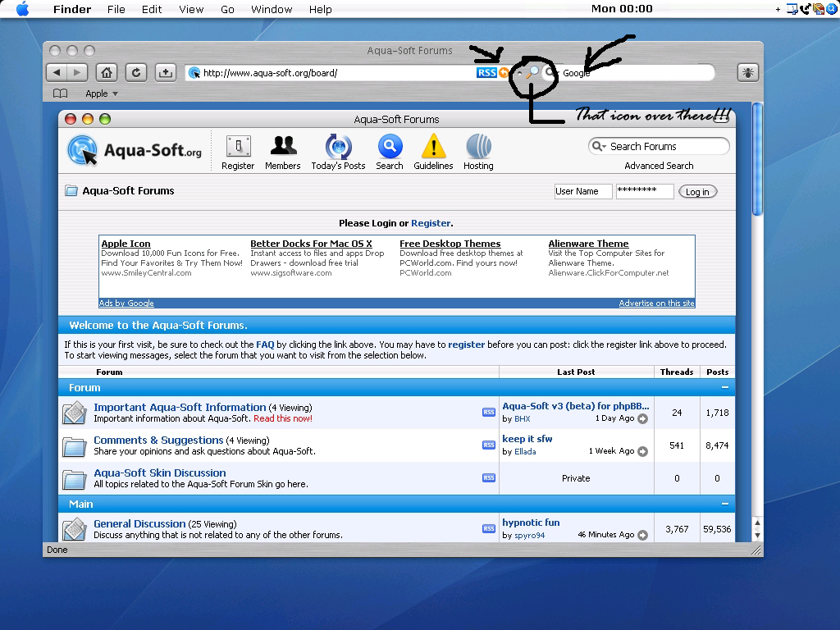Open the Guidelines warning icon
The width and height of the screenshot is (840, 630).
[433, 153]
